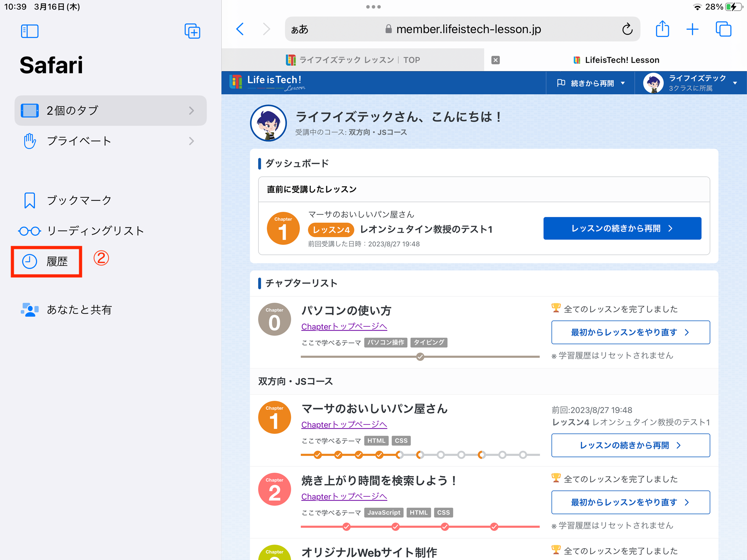Open the 続きから再開 dropdown
This screenshot has width=747, height=560.
tap(591, 83)
